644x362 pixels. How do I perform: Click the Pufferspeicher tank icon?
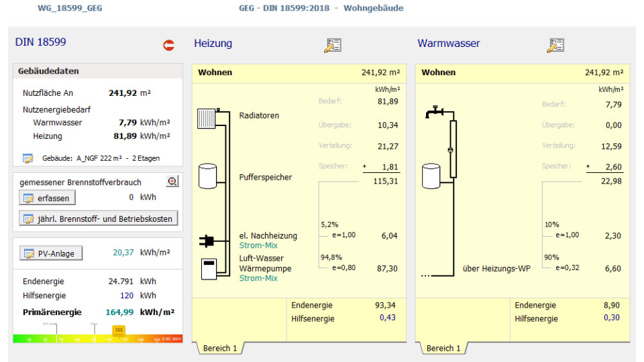coord(207,176)
